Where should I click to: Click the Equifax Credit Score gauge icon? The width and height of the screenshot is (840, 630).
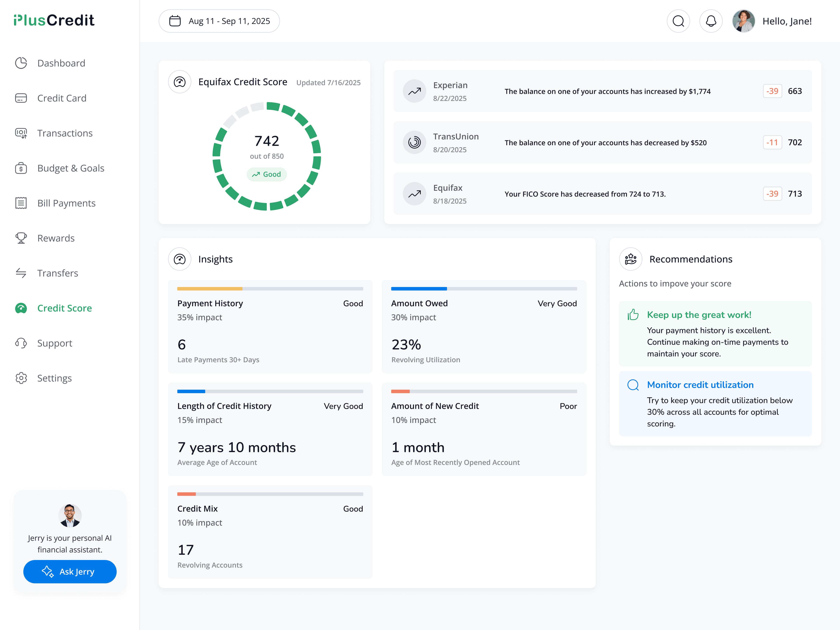pos(180,82)
